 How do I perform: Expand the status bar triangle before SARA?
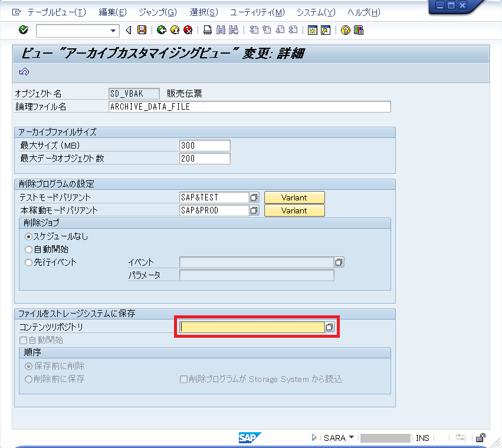tap(314, 437)
